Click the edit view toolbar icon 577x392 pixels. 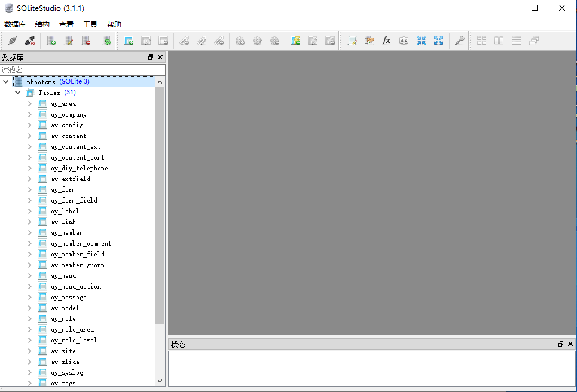point(313,41)
